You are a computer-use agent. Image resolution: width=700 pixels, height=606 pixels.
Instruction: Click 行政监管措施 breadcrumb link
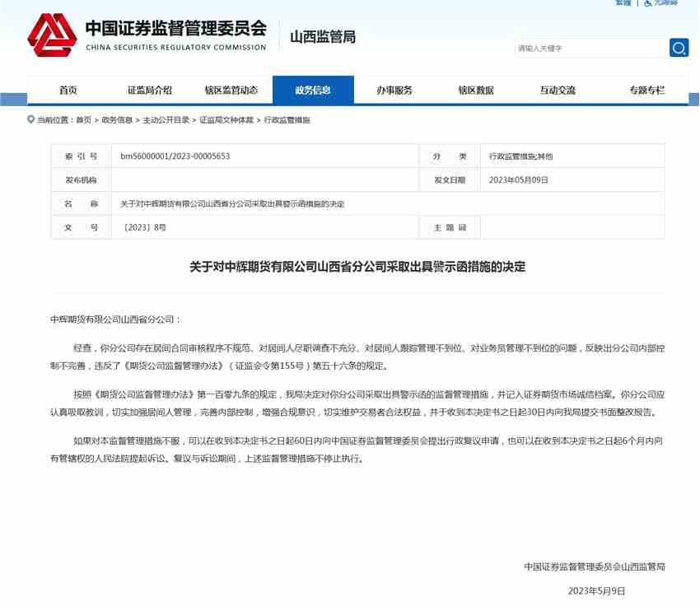click(x=287, y=119)
